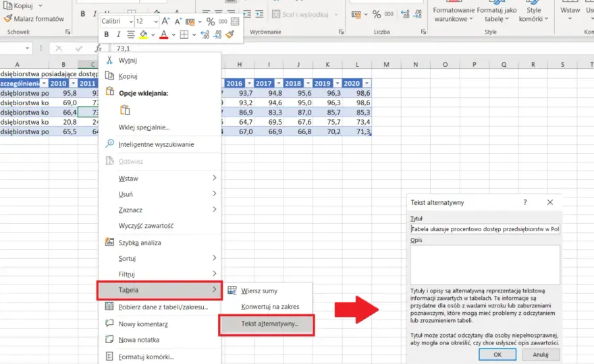Image resolution: width=594 pixels, height=364 pixels.
Task: Click formula bar showing 73,1
Action: pyautogui.click(x=352, y=49)
